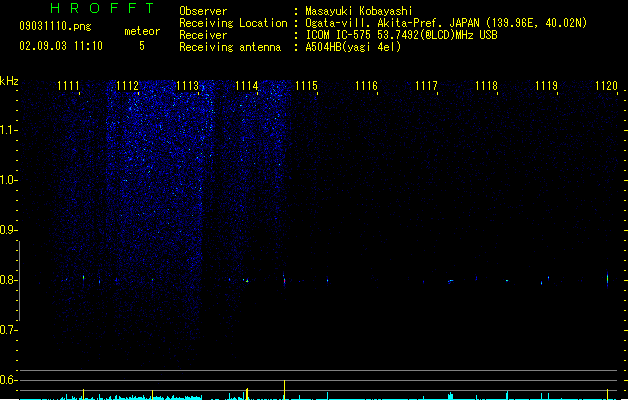Click time marker 1120

606,86
